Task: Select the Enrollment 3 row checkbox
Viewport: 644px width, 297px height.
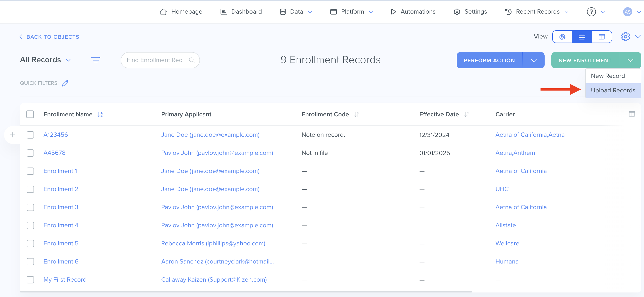Action: (30, 207)
